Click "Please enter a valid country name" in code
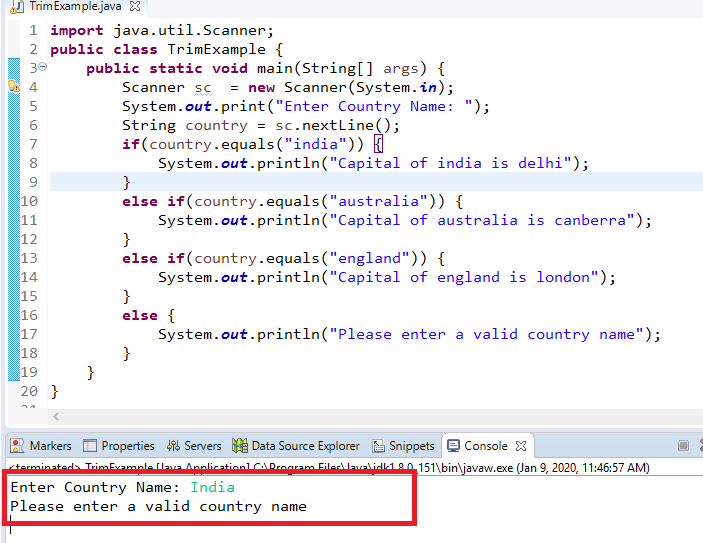This screenshot has width=703, height=543. click(486, 334)
